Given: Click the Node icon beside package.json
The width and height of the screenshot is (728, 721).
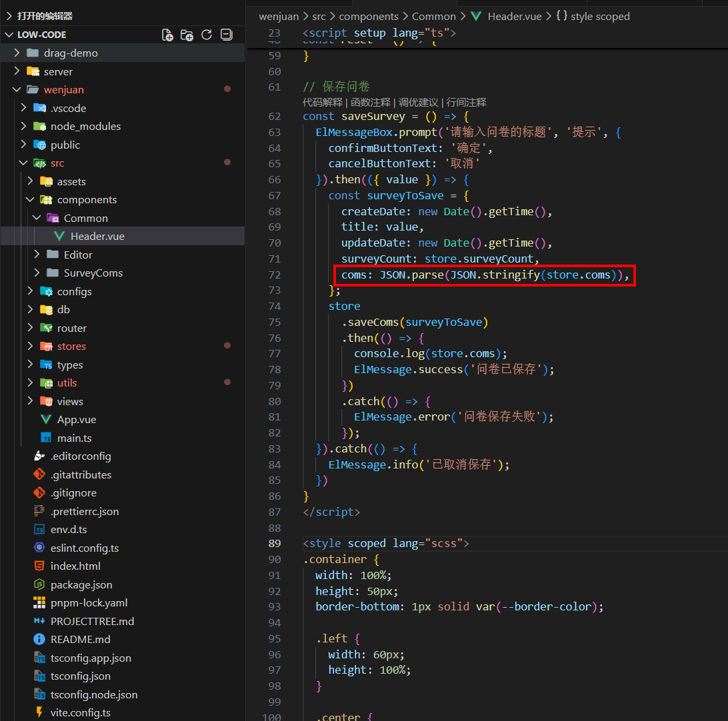Looking at the screenshot, I should pos(39,584).
